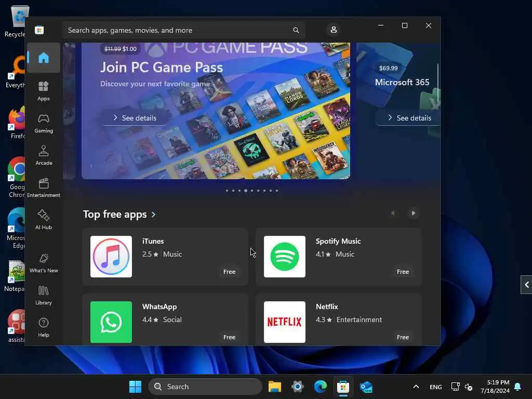Open See details for Microsoft 365
532x399 pixels.
[409, 118]
